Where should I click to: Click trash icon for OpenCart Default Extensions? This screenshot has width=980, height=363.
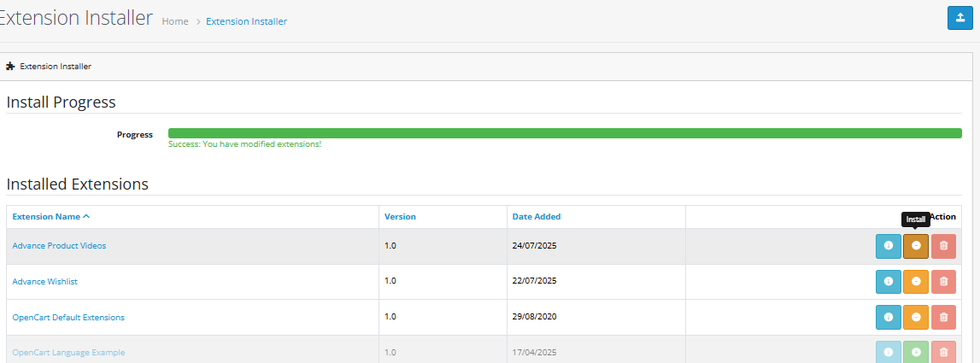pos(943,317)
